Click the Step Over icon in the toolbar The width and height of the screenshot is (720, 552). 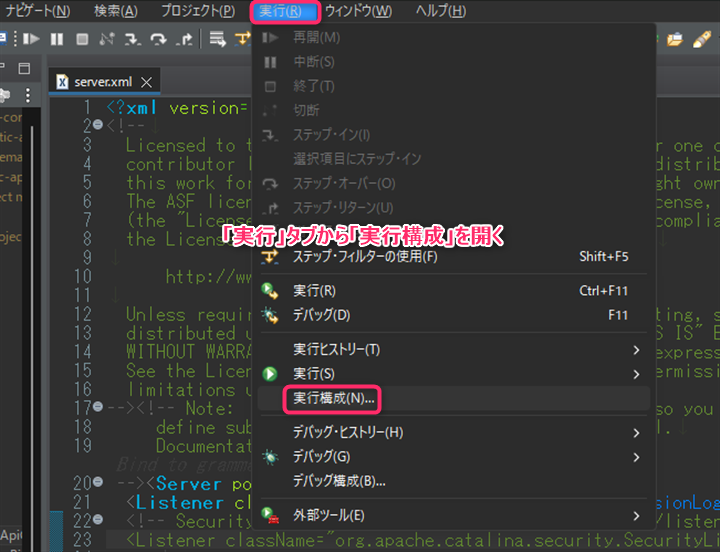click(x=158, y=39)
